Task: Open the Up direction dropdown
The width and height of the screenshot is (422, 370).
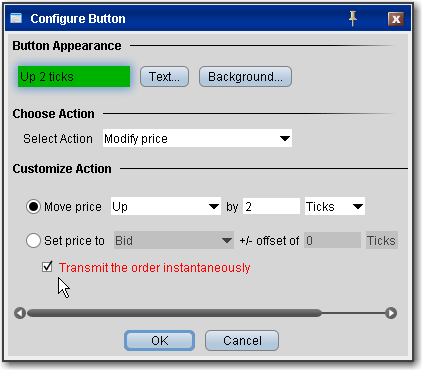Action: (166, 206)
